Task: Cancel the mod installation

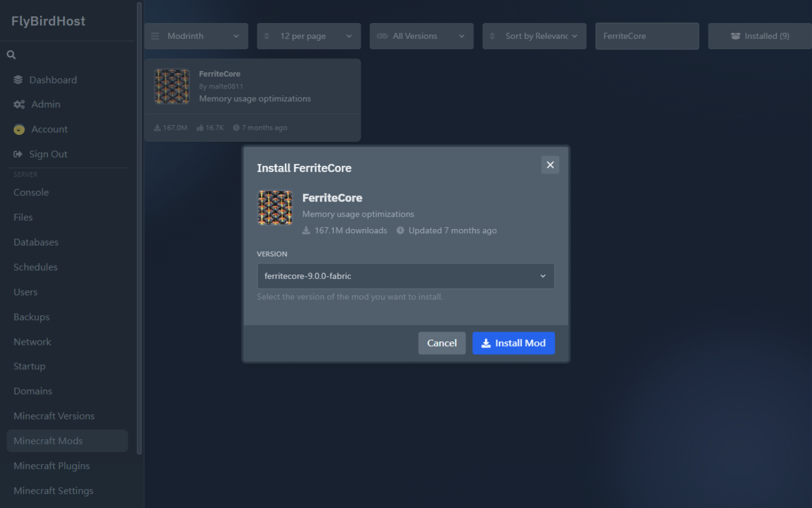Action: pyautogui.click(x=442, y=343)
